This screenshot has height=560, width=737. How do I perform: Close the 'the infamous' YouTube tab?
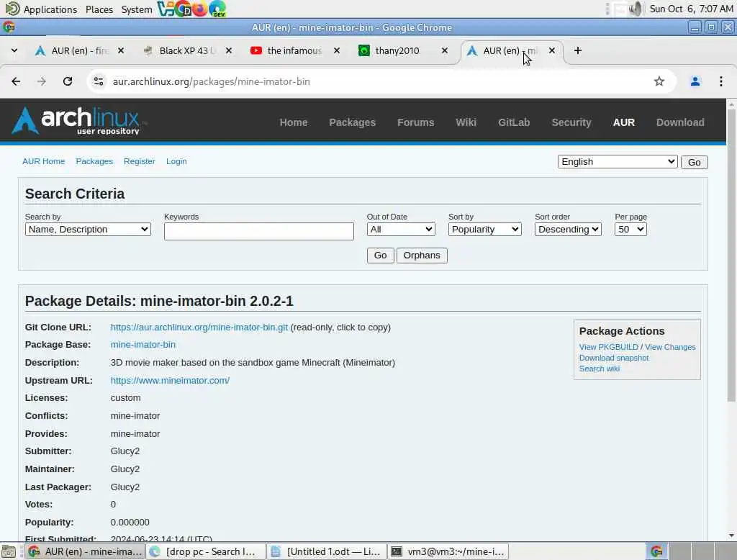(337, 50)
